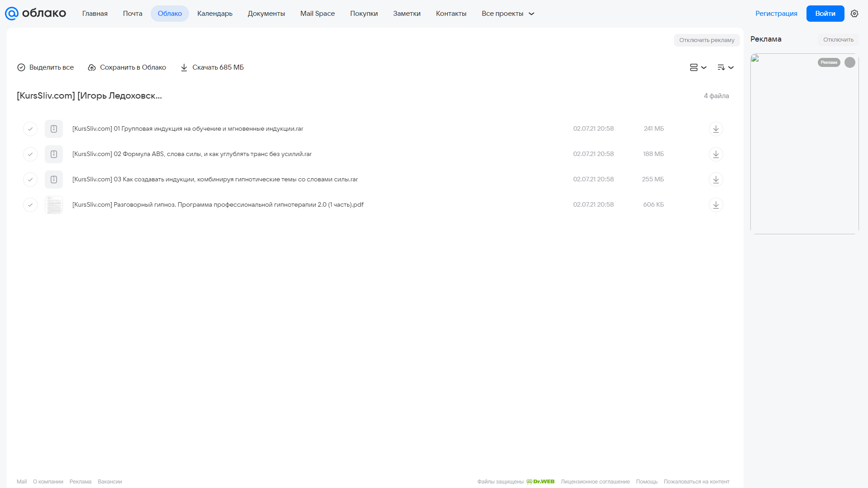This screenshot has height=488, width=868.
Task: Close the ad with gray circle button
Action: coord(850,62)
